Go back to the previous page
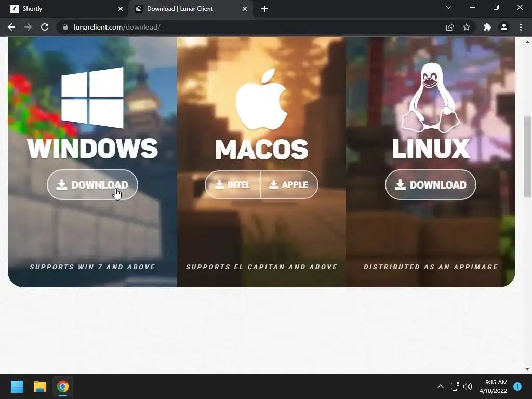 coord(11,27)
